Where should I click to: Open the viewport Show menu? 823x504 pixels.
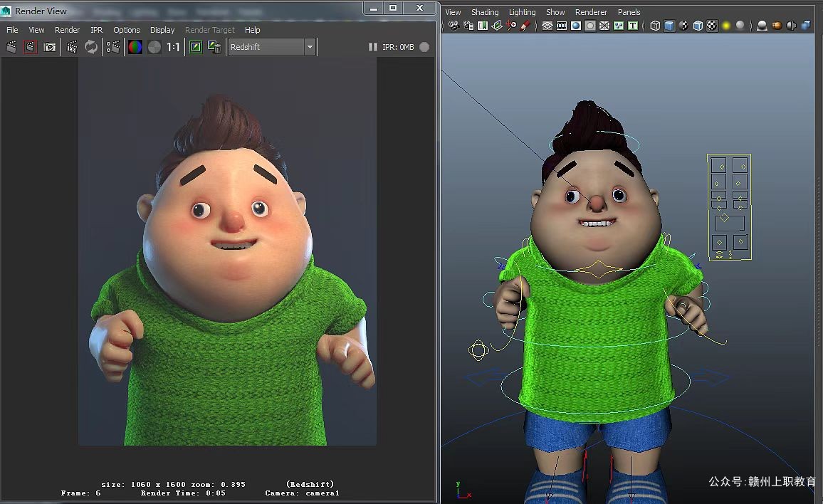coord(555,12)
